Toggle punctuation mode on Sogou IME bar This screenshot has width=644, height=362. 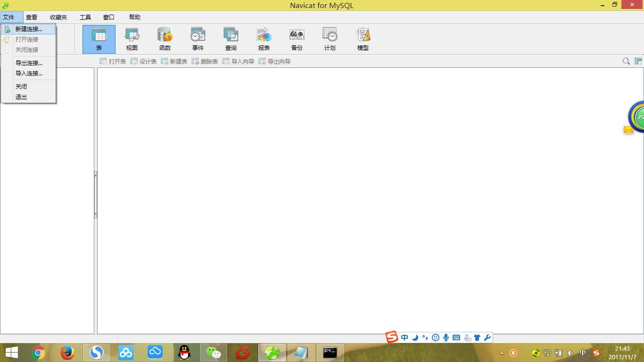(x=425, y=337)
